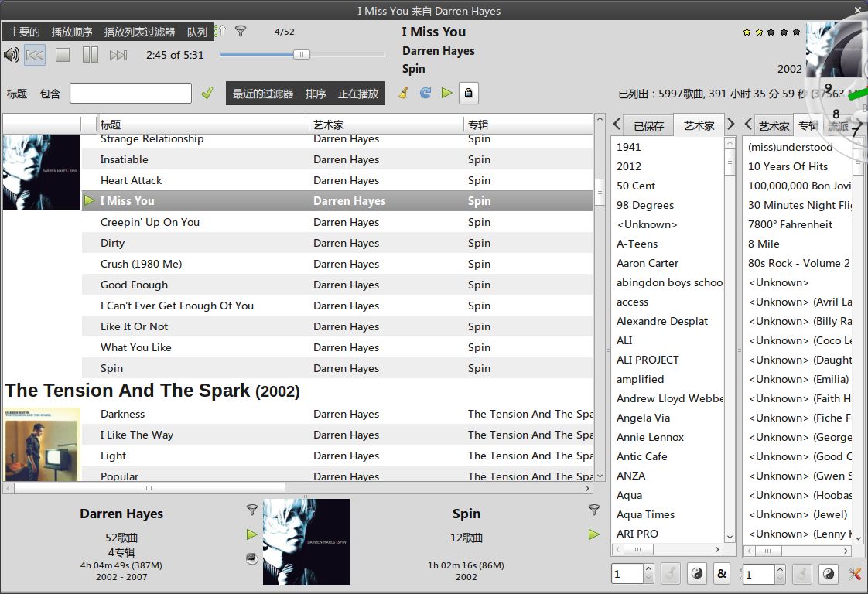The height and width of the screenshot is (594, 868).
Task: Select Annie Lennox in the artist list
Action: [668, 437]
